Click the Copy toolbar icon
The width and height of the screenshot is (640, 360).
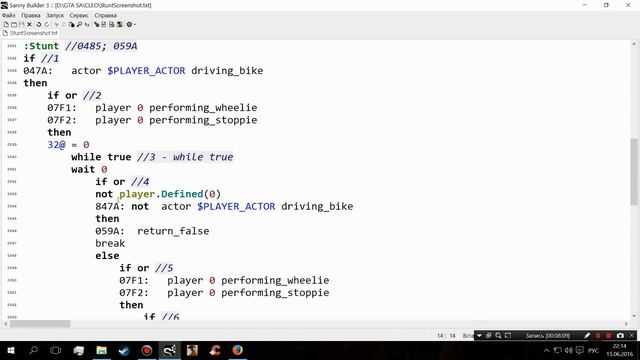(64, 24)
